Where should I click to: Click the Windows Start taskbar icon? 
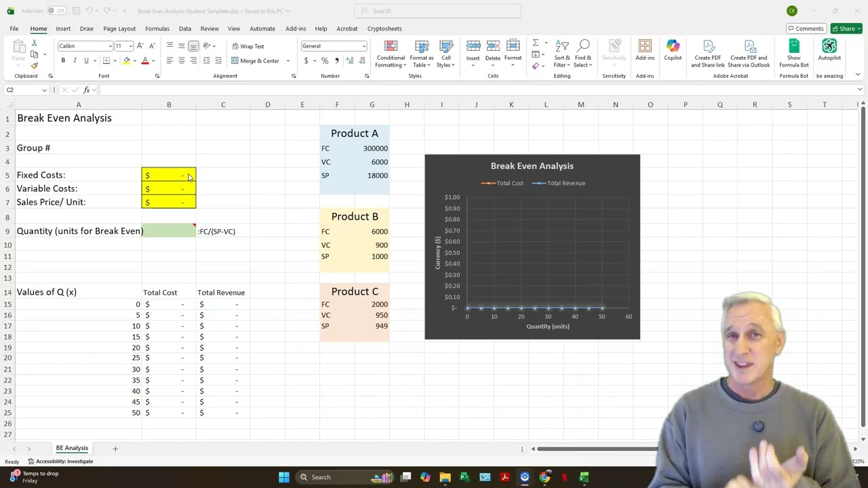284,477
